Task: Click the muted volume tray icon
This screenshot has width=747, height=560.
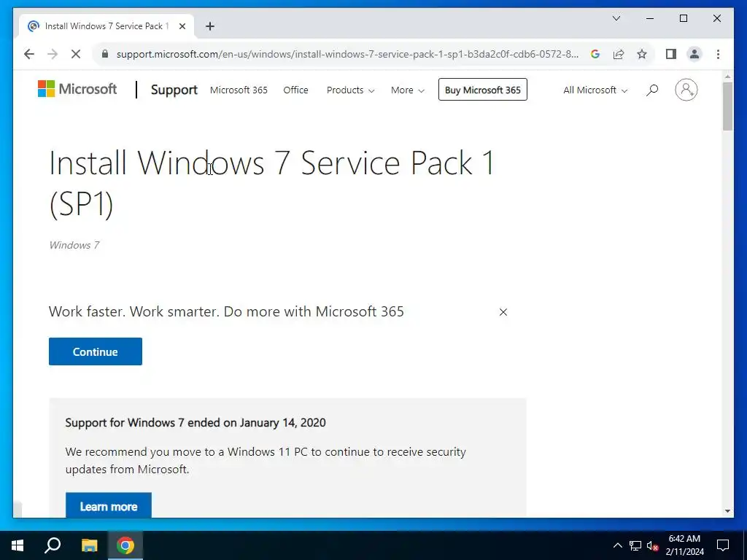Action: 653,545
